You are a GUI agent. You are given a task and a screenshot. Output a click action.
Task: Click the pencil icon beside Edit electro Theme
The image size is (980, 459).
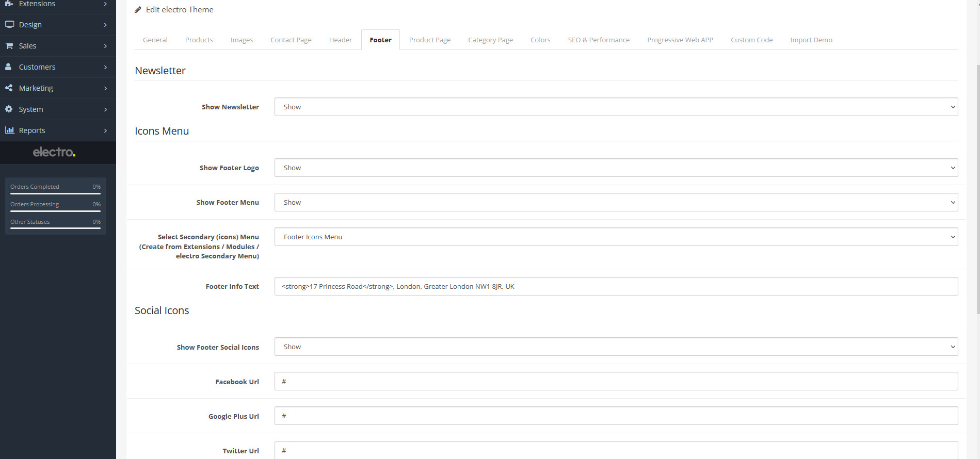click(138, 10)
